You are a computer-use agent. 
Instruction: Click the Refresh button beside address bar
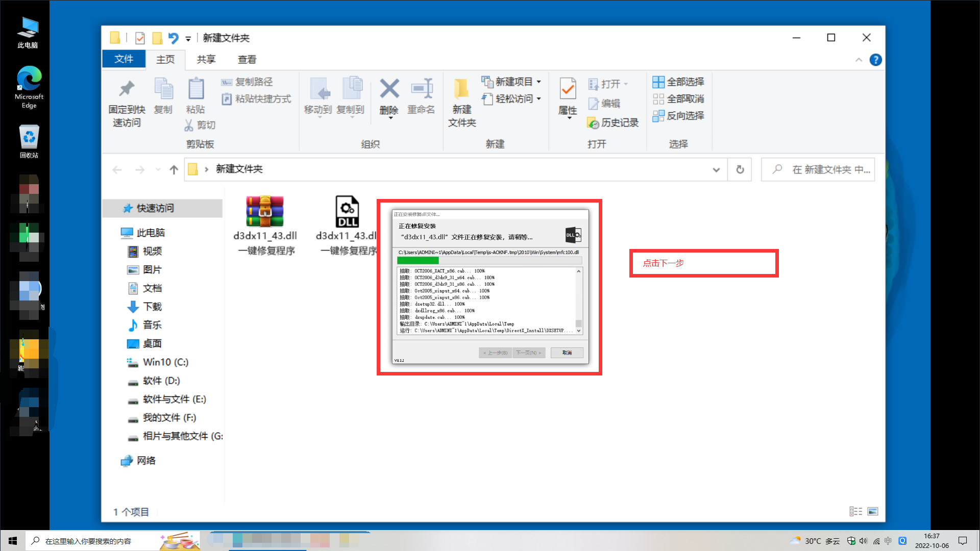740,170
